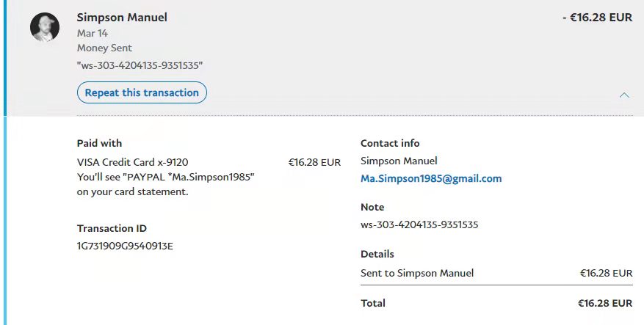Open the Ma.Simpson1985@gmail.com email link
This screenshot has width=644, height=325.
pyautogui.click(x=431, y=178)
